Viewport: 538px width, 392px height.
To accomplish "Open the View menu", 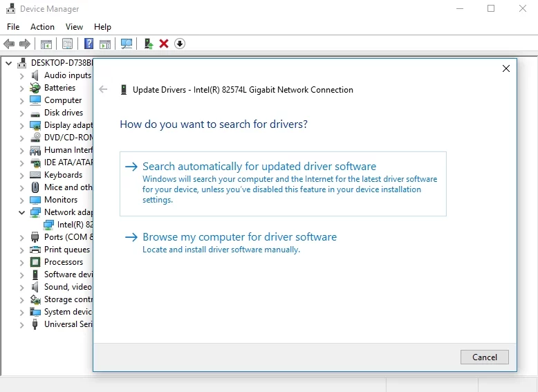I will click(x=74, y=27).
